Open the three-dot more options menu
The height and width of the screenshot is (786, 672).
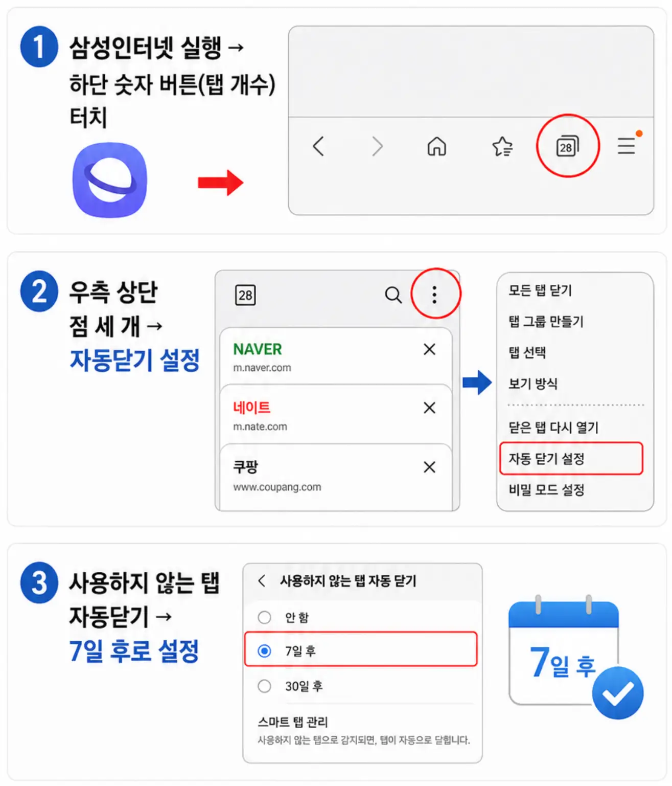point(434,295)
